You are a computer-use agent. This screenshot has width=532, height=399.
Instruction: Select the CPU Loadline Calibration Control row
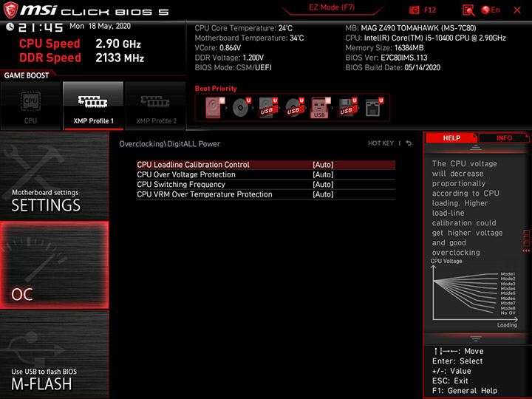pos(266,165)
